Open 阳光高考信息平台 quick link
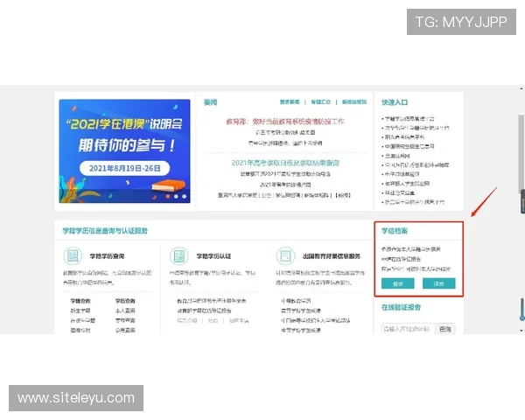This screenshot has width=525, height=420. (404, 137)
